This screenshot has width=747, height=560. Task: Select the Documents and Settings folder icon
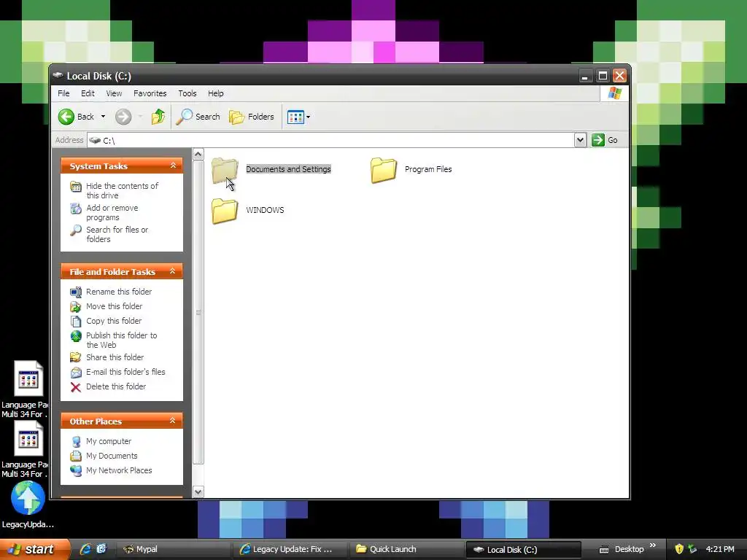225,170
